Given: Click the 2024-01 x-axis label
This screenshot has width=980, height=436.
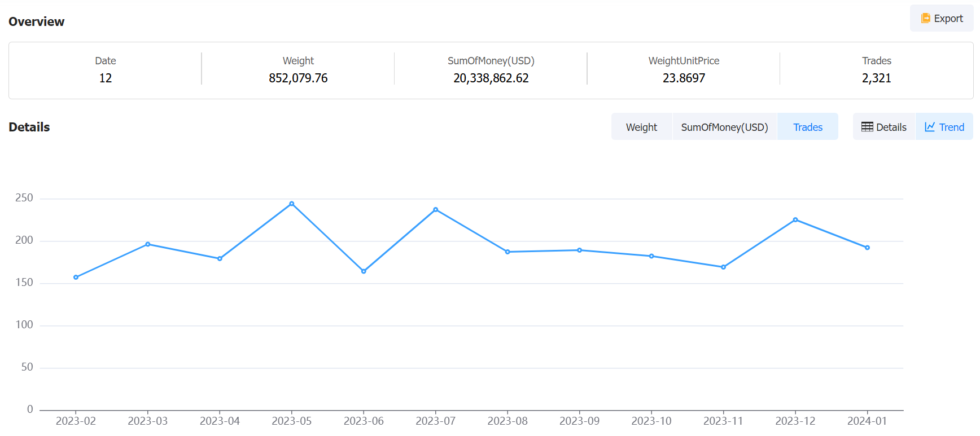Looking at the screenshot, I should [867, 421].
